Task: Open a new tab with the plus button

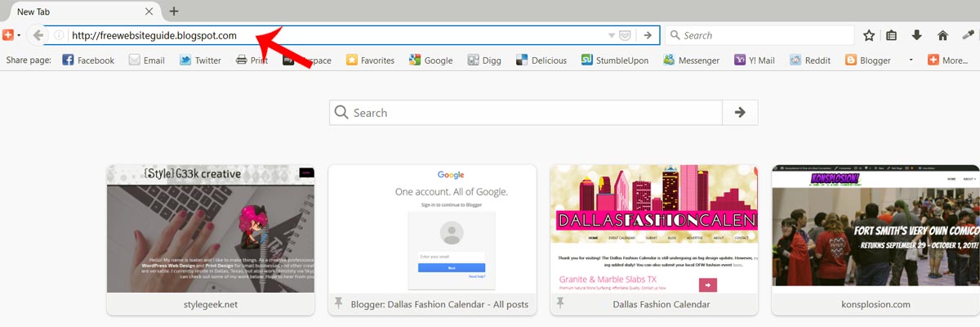Action: pyautogui.click(x=174, y=11)
